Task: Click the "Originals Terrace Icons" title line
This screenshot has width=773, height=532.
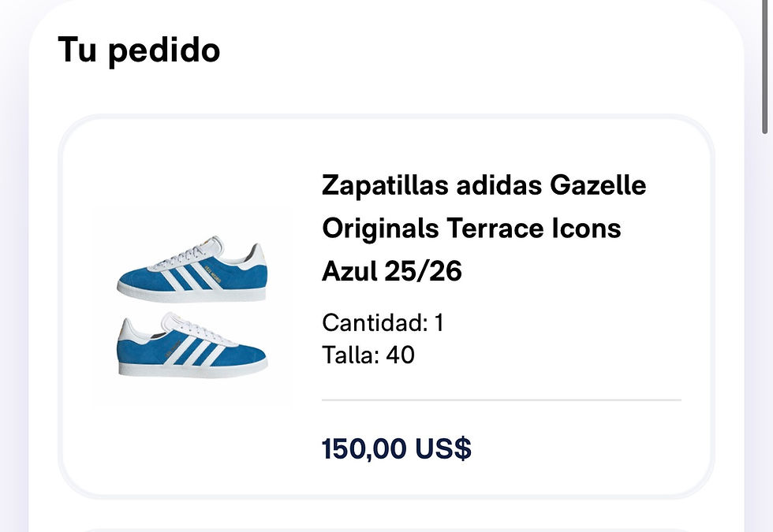Action: pos(471,229)
